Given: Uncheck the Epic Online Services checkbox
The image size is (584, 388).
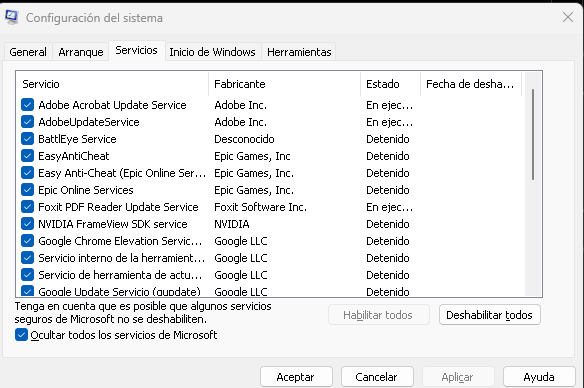Looking at the screenshot, I should pyautogui.click(x=28, y=190).
